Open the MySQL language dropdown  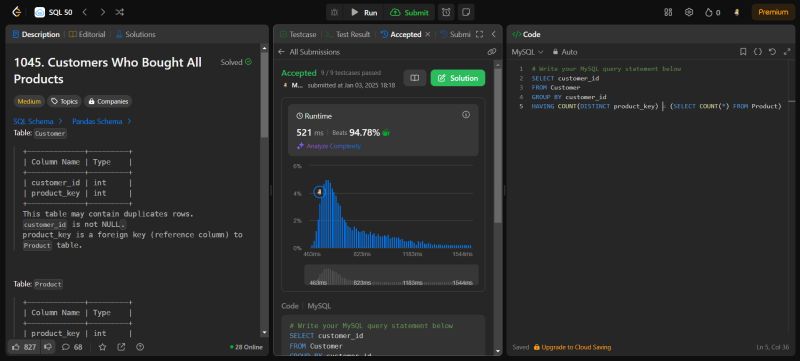click(528, 52)
